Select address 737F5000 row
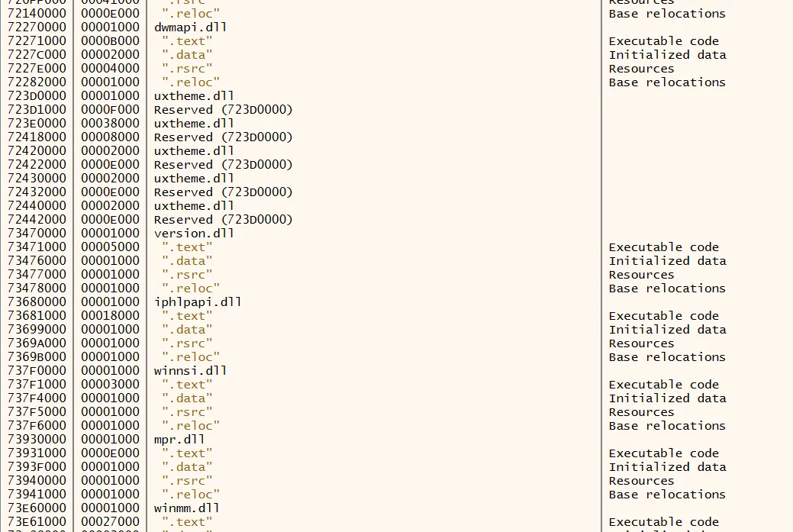The image size is (793, 532). click(x=37, y=411)
